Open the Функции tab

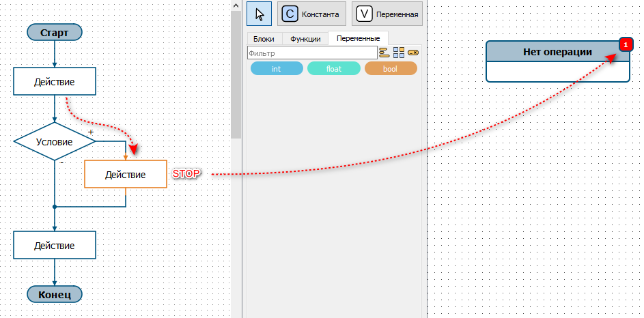click(305, 39)
